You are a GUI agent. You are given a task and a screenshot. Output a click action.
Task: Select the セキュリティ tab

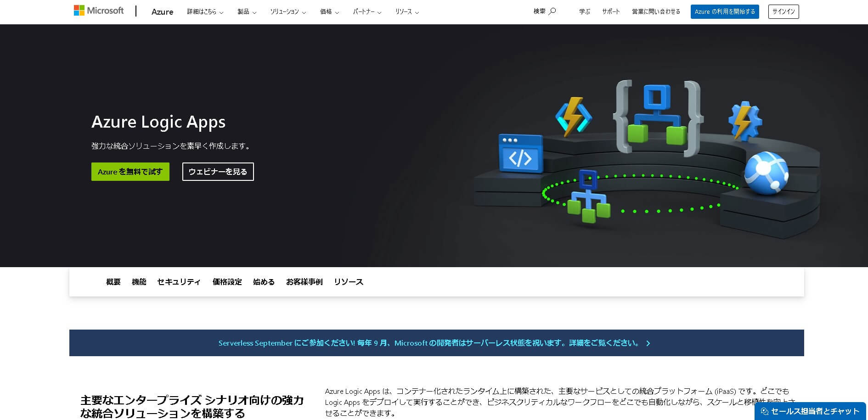point(179,282)
